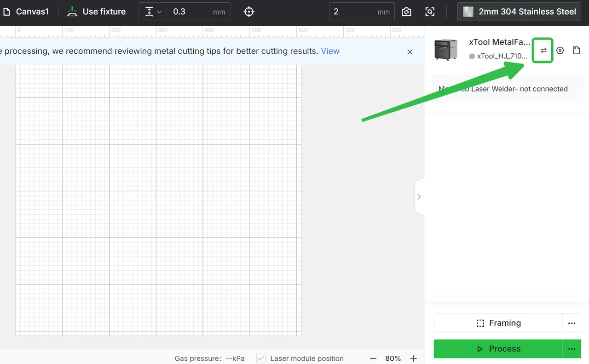Open the 2mm 304 Stainless Steel material selector
589x364 pixels.
tap(519, 12)
